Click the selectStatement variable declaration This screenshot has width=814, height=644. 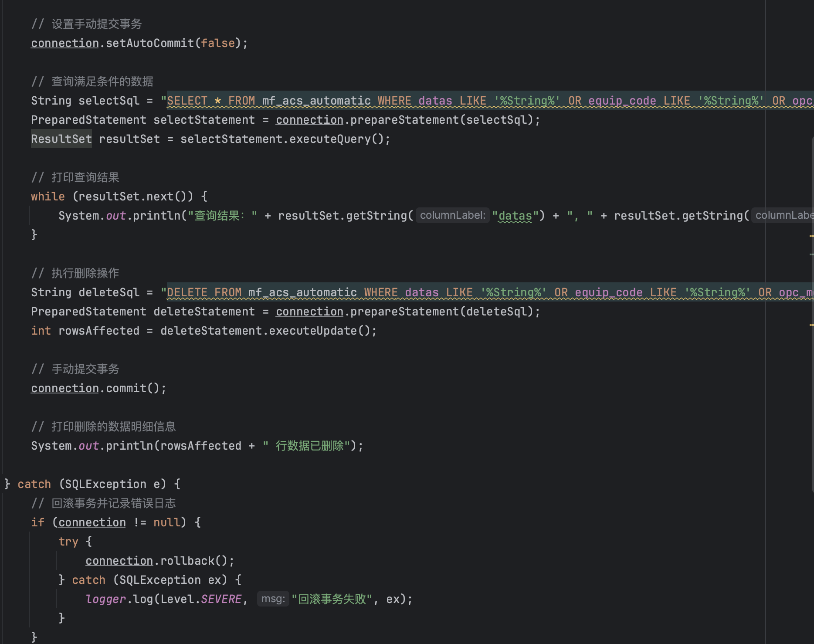coord(204,120)
